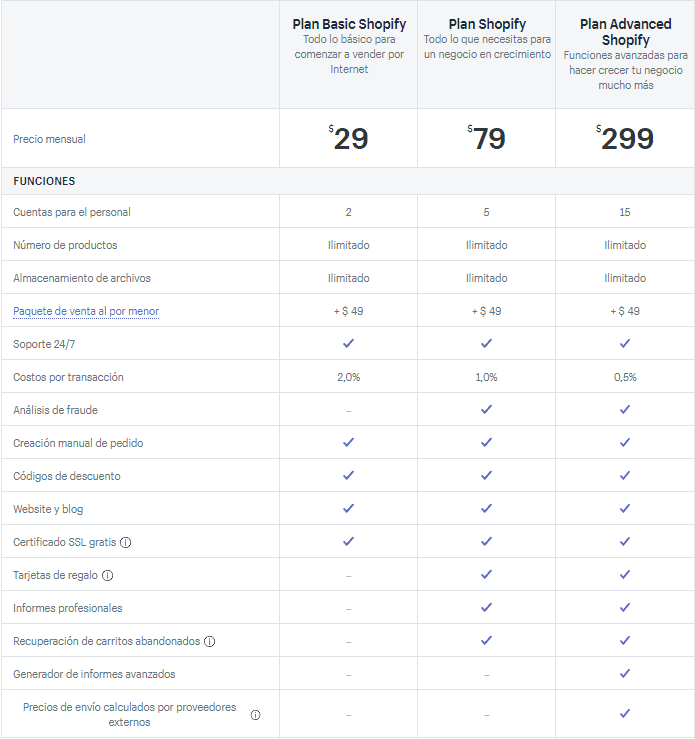The image size is (695, 739).
Task: Click Costos por transacción label
Action: [x=68, y=377]
